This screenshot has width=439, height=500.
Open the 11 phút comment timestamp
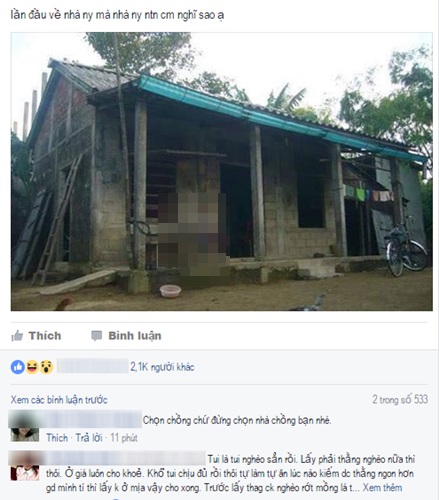(124, 438)
